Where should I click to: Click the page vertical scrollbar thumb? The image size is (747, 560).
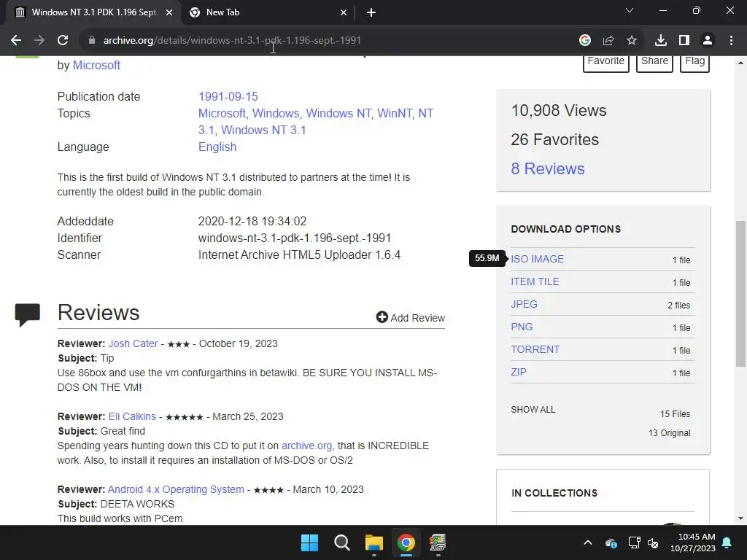click(x=740, y=293)
